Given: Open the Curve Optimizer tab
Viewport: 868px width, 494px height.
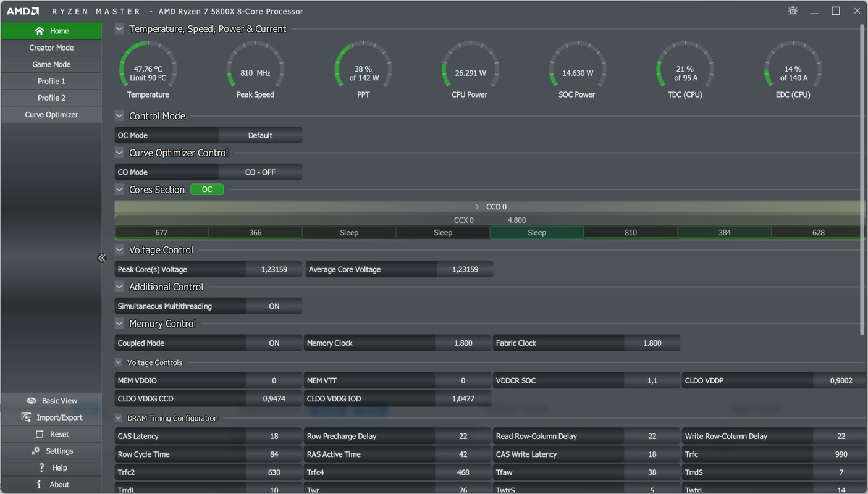Looking at the screenshot, I should pyautogui.click(x=51, y=114).
